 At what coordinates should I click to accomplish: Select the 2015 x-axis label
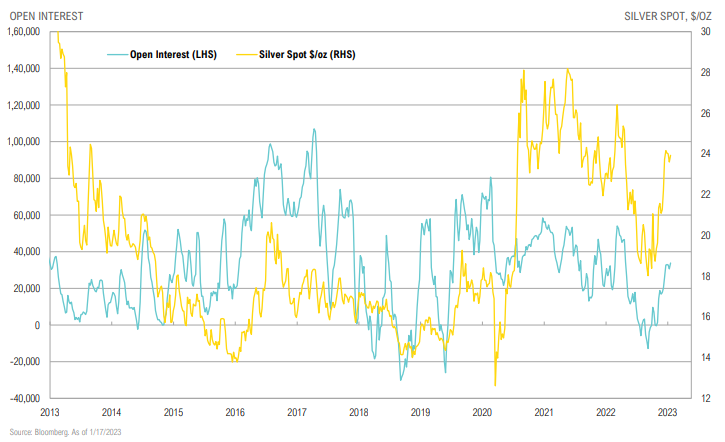click(x=173, y=411)
